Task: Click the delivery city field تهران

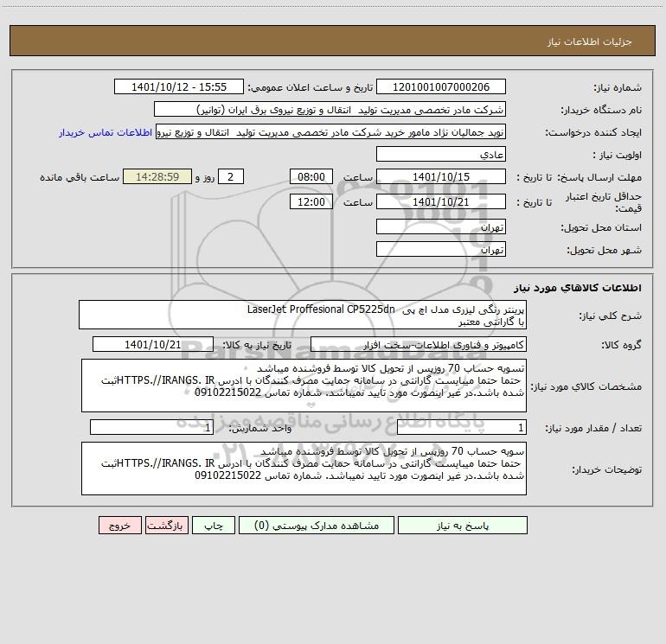Action: click(x=441, y=250)
